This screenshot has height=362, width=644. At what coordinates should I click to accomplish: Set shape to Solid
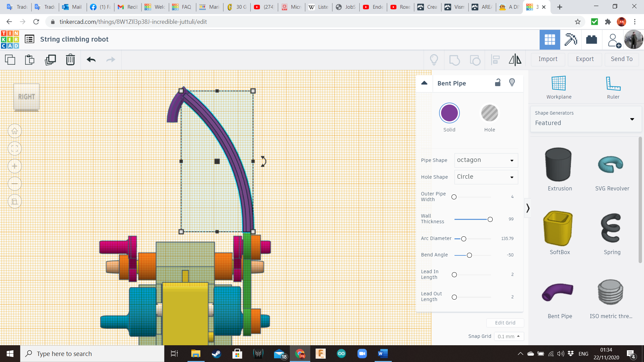click(449, 113)
